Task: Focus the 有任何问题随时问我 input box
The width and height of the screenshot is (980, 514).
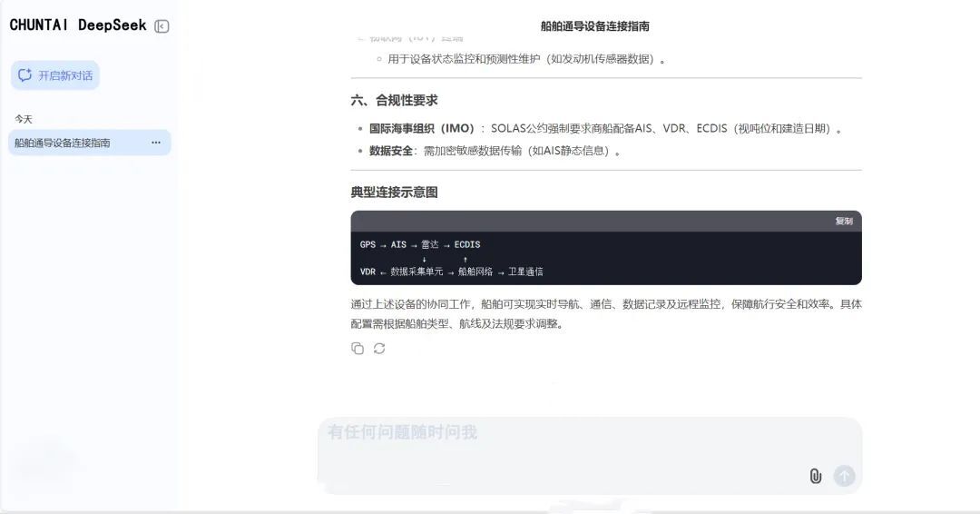Action: [590, 455]
